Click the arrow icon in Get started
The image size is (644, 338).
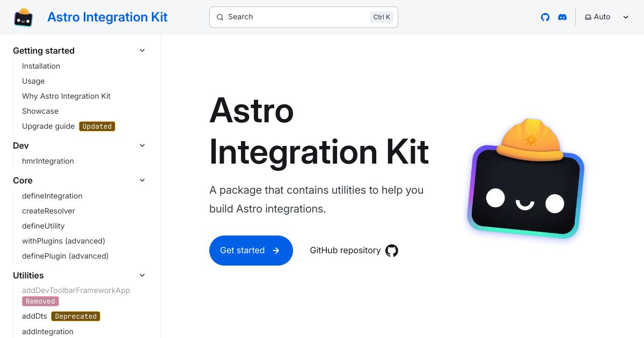pos(276,251)
